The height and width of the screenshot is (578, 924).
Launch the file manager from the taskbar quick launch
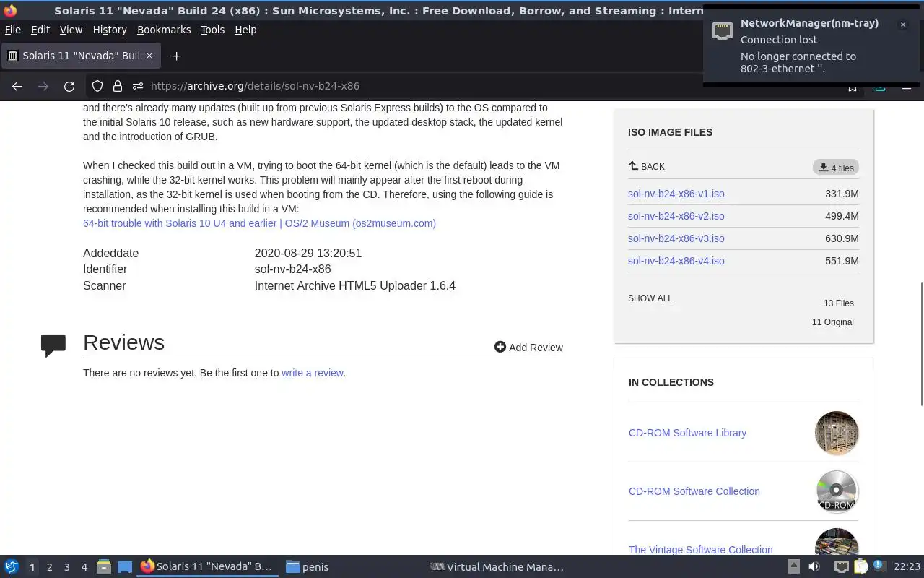click(x=104, y=566)
